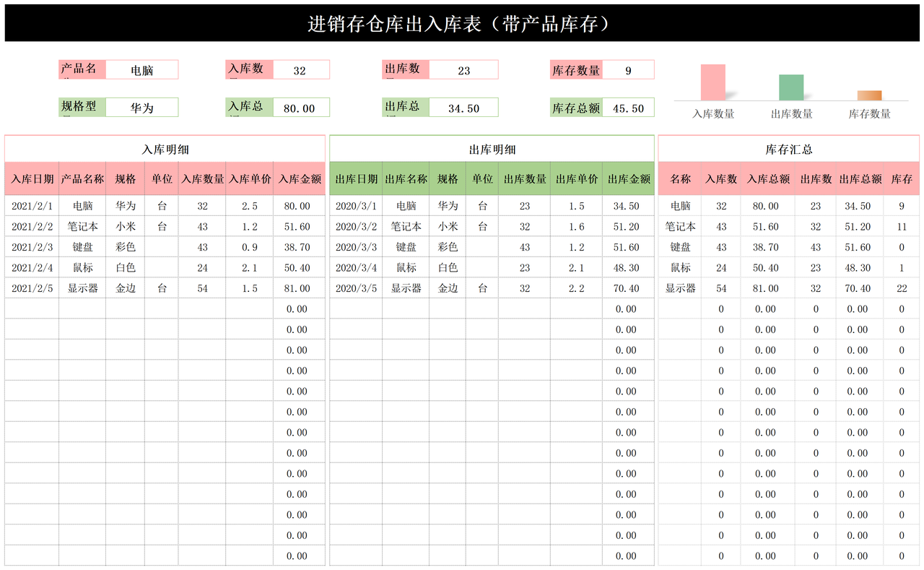Viewport: 924px width, 570px height.
Task: Select 白色 in the 出库明细 table
Action: pos(448,268)
